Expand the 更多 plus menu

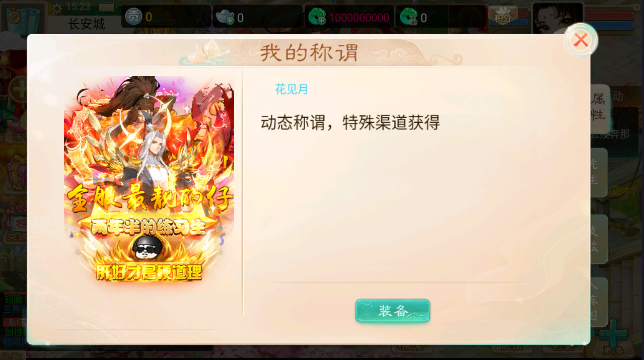pyautogui.click(x=613, y=337)
